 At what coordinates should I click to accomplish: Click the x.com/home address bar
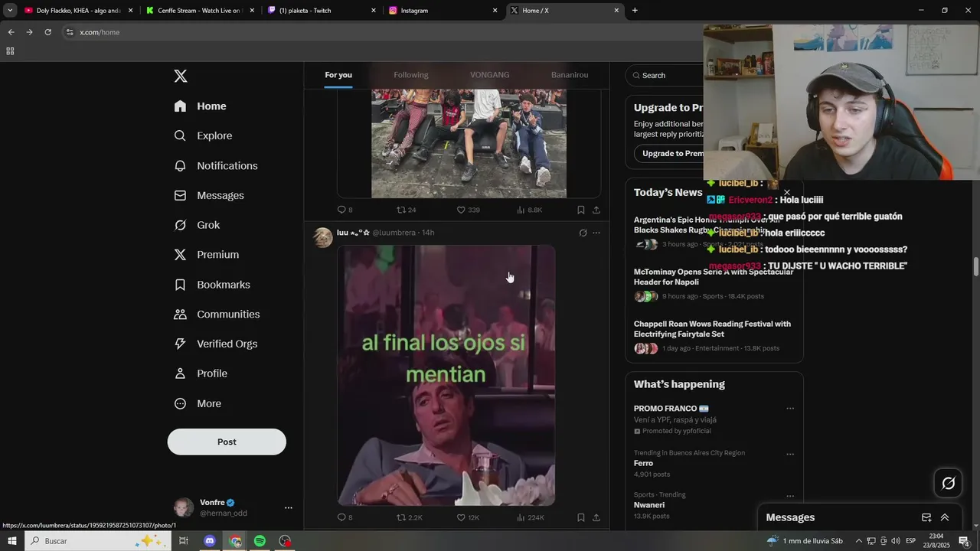(x=383, y=32)
